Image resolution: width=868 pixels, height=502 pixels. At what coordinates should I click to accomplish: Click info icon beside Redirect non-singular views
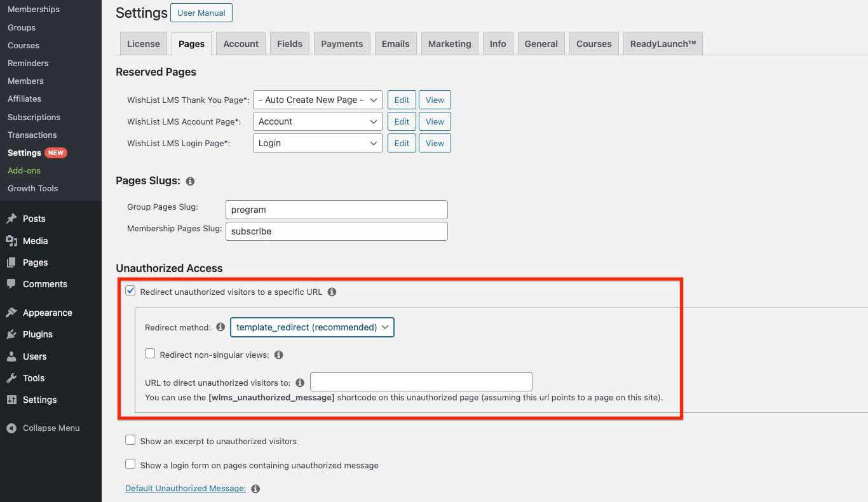coord(278,355)
